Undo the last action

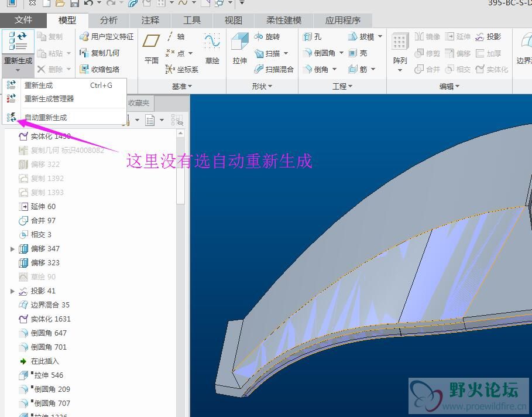pyautogui.click(x=89, y=3)
